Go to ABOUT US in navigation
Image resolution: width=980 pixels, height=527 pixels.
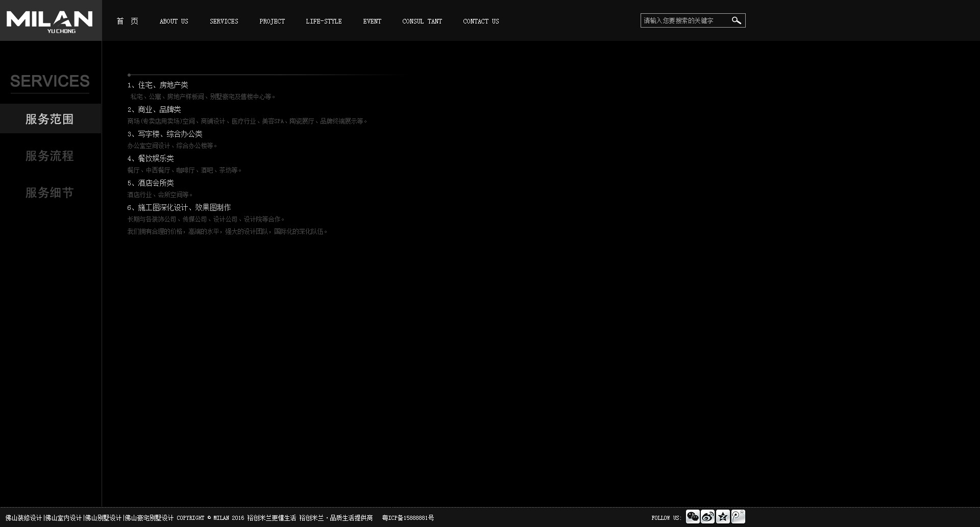[x=174, y=21]
